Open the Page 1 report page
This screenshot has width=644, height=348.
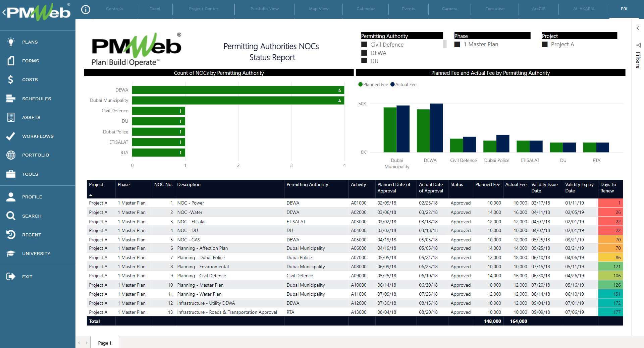point(104,343)
